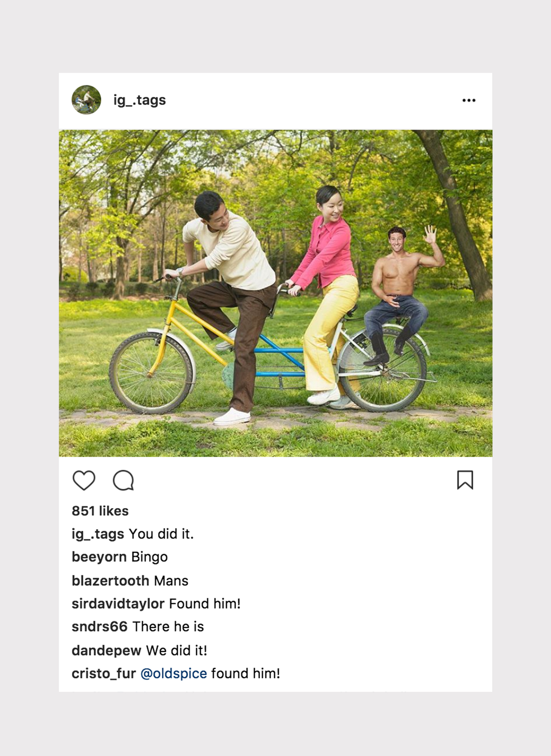This screenshot has width=551, height=756.
Task: Open ig_.tags username in post header
Action: click(140, 100)
